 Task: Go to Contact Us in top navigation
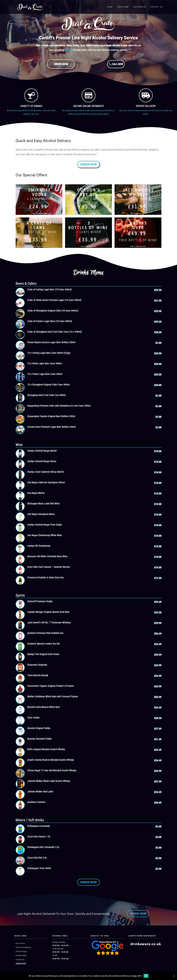pos(156,7)
